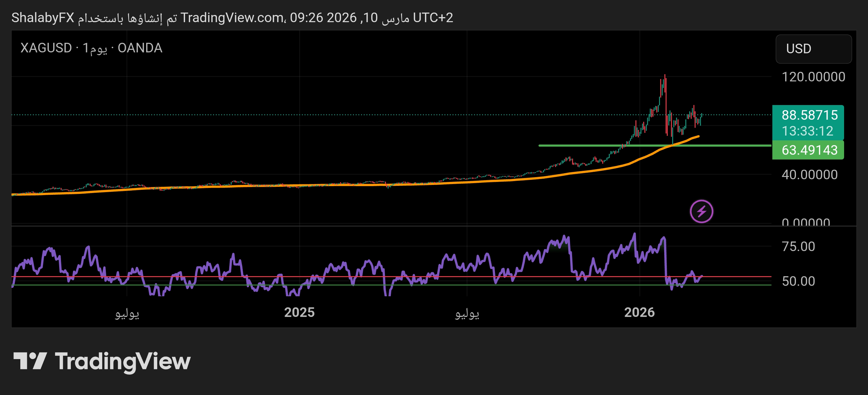
Task: Click the TradingView wordmark text
Action: point(123,361)
